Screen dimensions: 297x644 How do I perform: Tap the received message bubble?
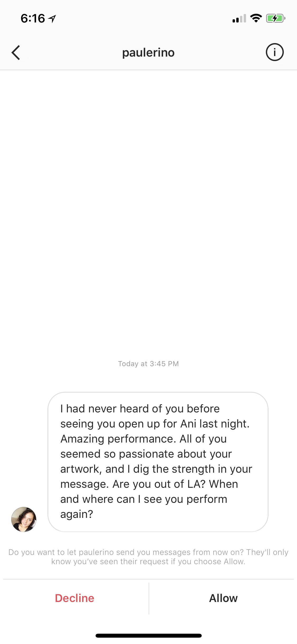pyautogui.click(x=158, y=462)
